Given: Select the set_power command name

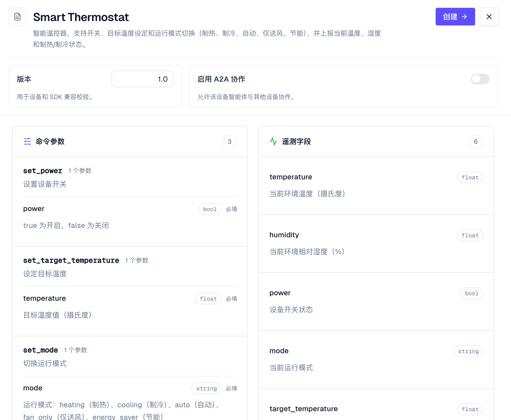Looking at the screenshot, I should click(x=43, y=170).
